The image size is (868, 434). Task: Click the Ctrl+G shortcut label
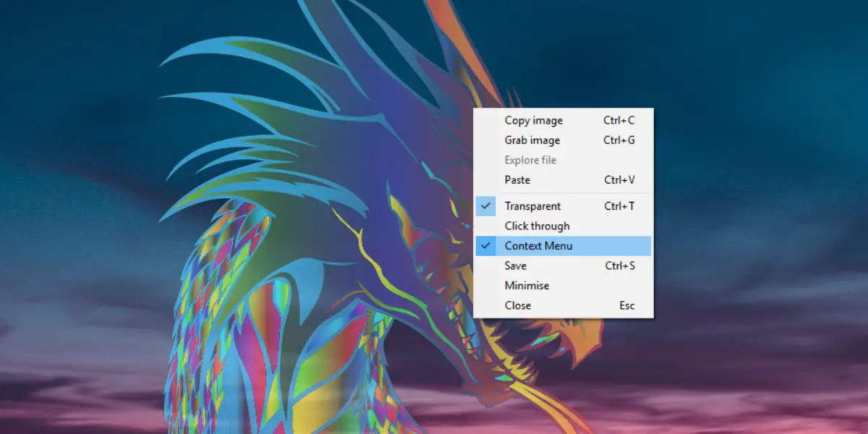click(619, 140)
